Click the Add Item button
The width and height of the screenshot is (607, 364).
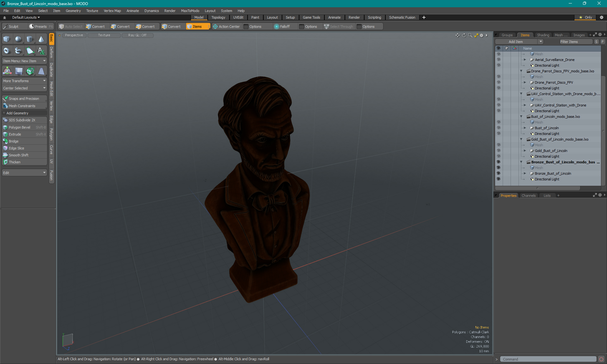pos(516,42)
